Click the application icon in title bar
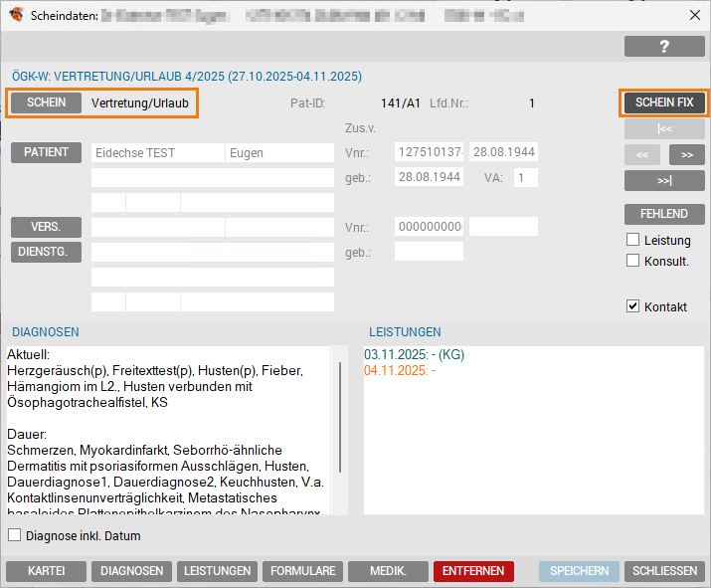711x588 pixels. tap(16, 15)
